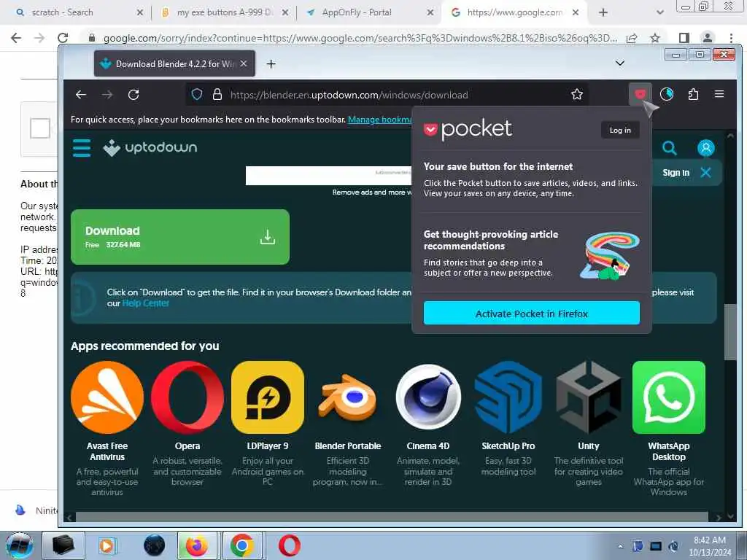Open Chrome profile avatar
Image resolution: width=747 pixels, height=560 pixels.
click(x=708, y=38)
